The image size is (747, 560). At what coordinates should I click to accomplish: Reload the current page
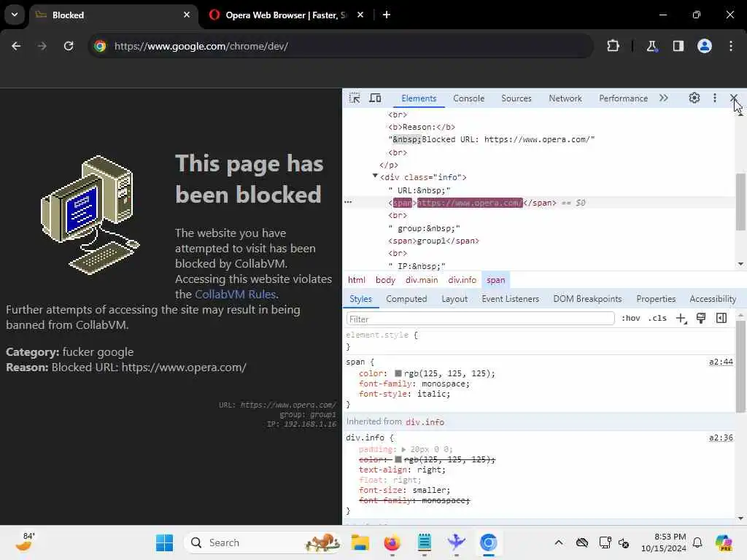(69, 46)
